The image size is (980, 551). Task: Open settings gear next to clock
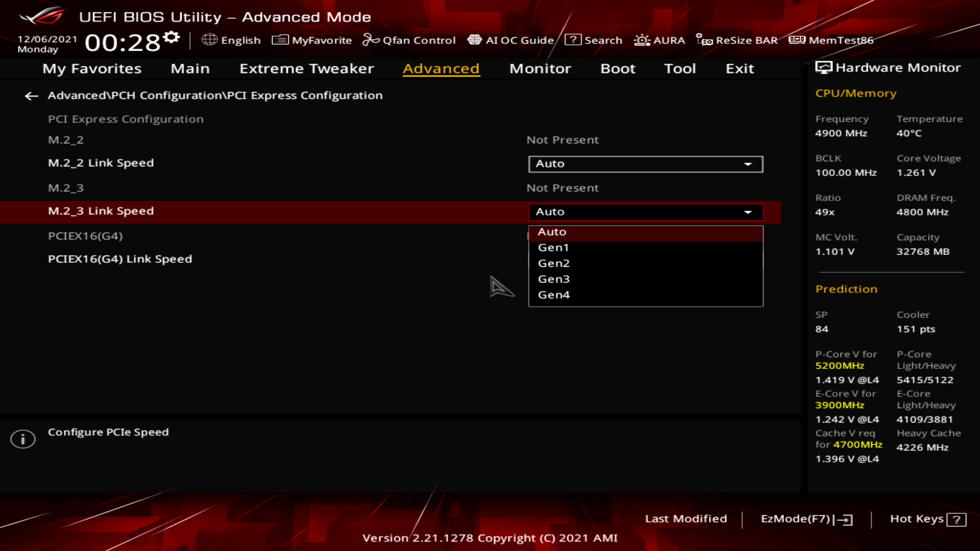tap(171, 37)
